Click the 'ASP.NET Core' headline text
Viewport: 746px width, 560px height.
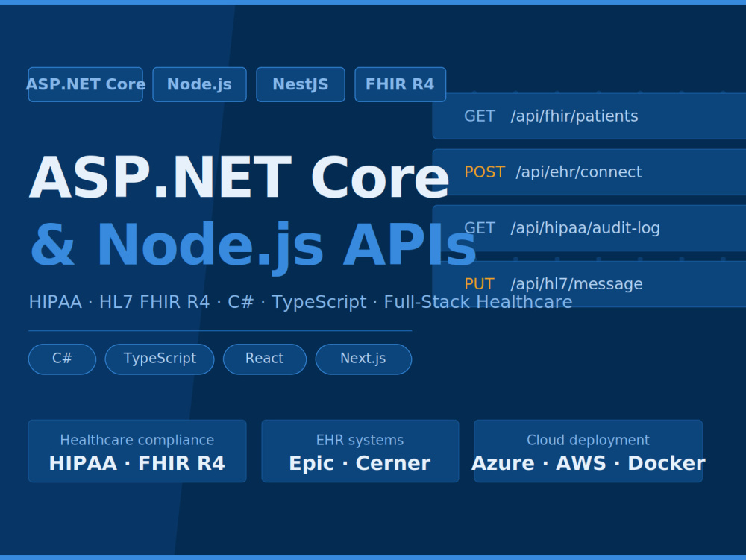point(239,177)
